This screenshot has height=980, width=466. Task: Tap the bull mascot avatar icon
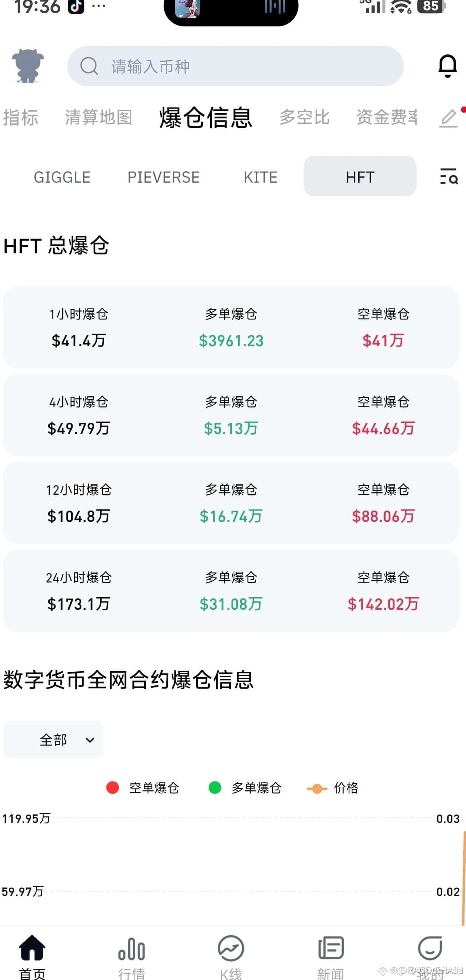click(x=28, y=66)
